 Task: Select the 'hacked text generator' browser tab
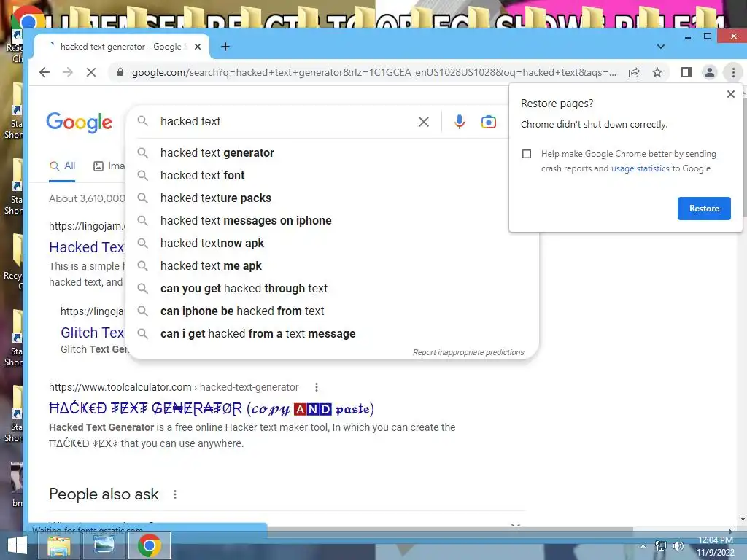coord(121,47)
